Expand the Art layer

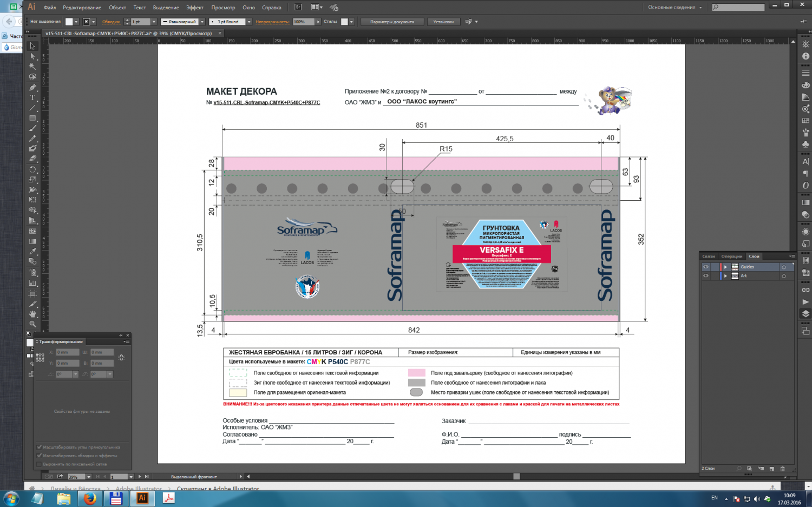click(725, 276)
